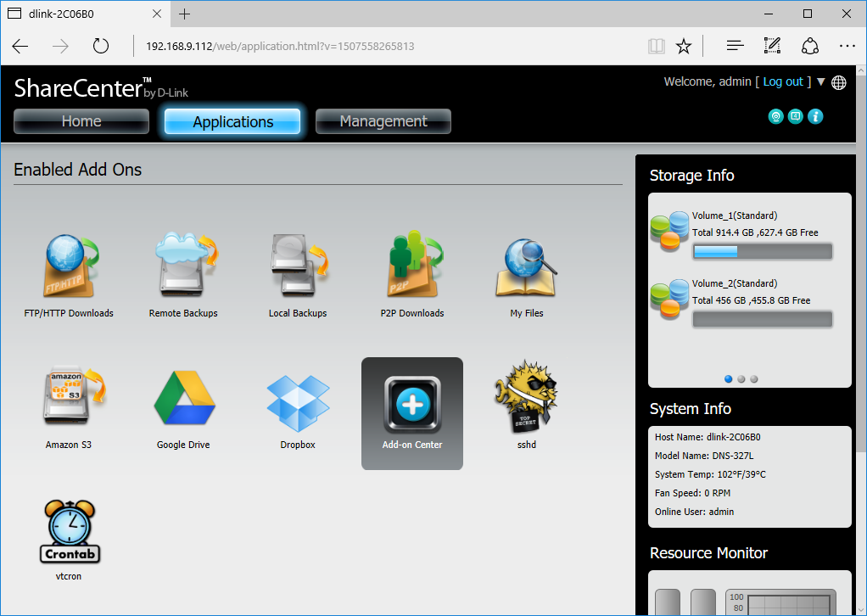Open the blue info icon in header
Screen dimensions: 867x616
(815, 117)
